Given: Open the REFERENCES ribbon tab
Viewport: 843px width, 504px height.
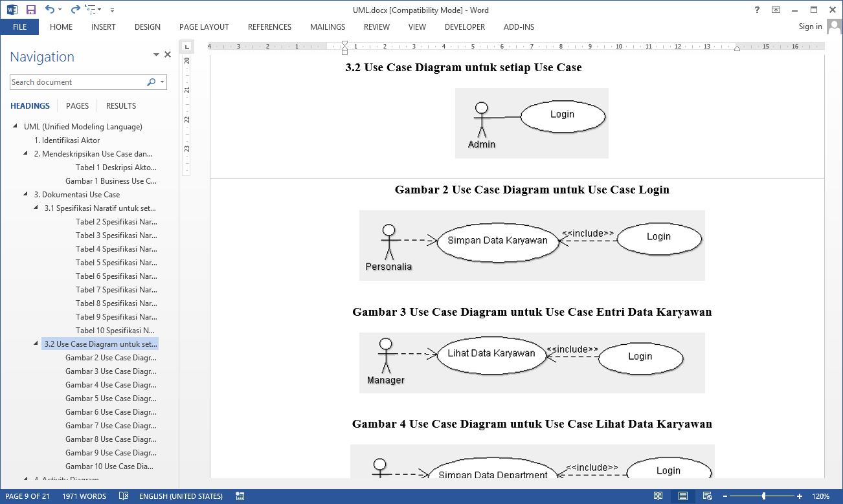Looking at the screenshot, I should pos(269,27).
